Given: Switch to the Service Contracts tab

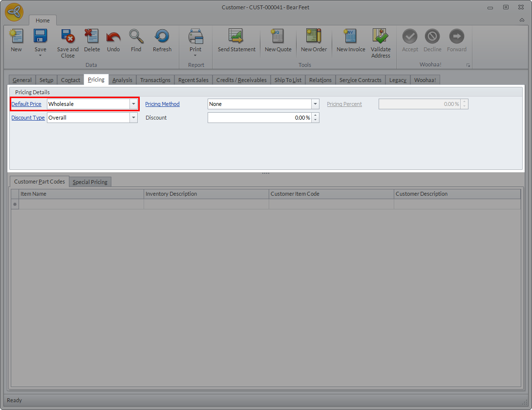Looking at the screenshot, I should [360, 80].
